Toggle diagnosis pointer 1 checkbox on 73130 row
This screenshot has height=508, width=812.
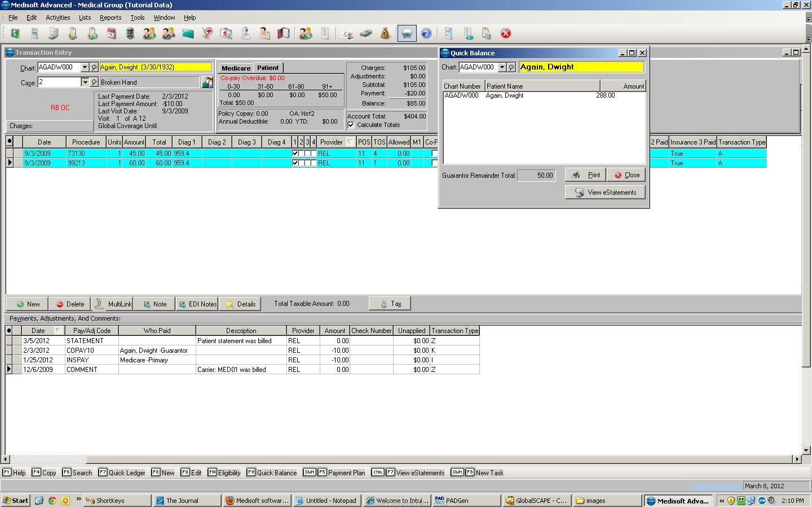coord(295,154)
